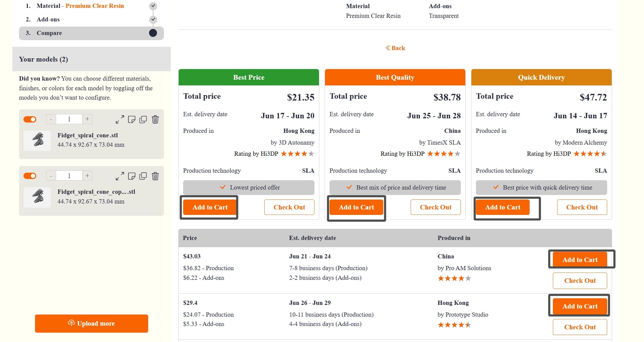
Task: Decrease quantity of second model
Action: pyautogui.click(x=51, y=176)
